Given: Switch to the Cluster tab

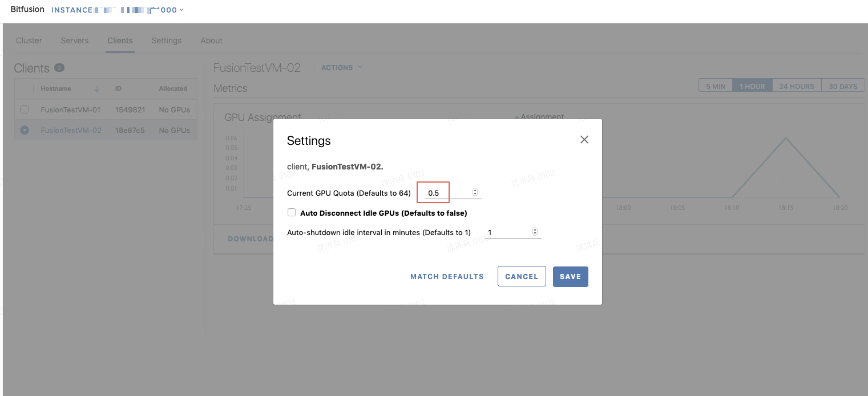Looking at the screenshot, I should (29, 41).
